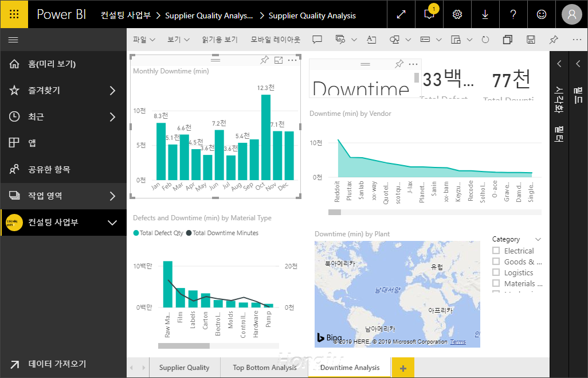Click the feedback smiley icon
This screenshot has height=378, width=588.
[x=542, y=14]
